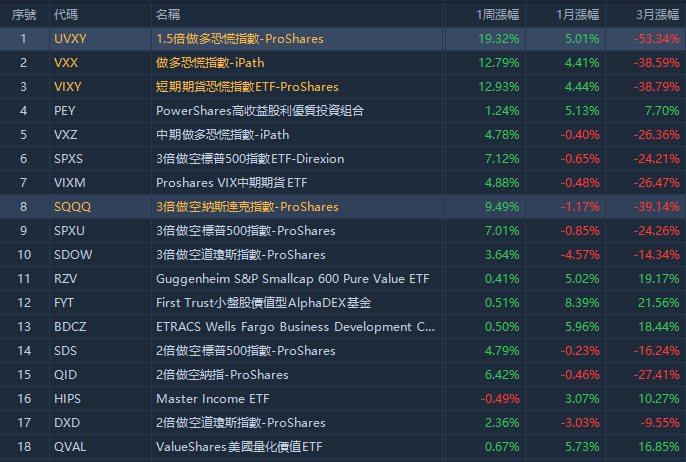Select the HIPS ticker code
Screen dimensions: 686x462
coord(67,399)
